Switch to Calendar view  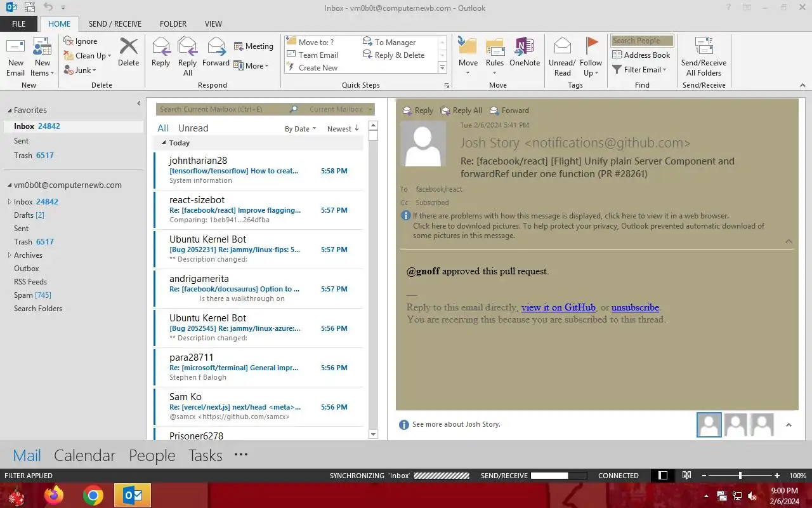click(84, 455)
